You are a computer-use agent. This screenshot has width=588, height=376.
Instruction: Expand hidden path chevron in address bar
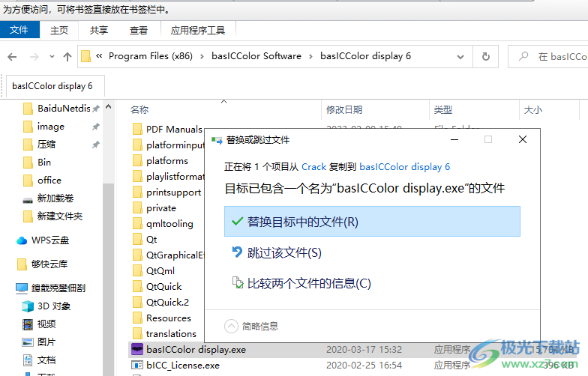(x=99, y=56)
